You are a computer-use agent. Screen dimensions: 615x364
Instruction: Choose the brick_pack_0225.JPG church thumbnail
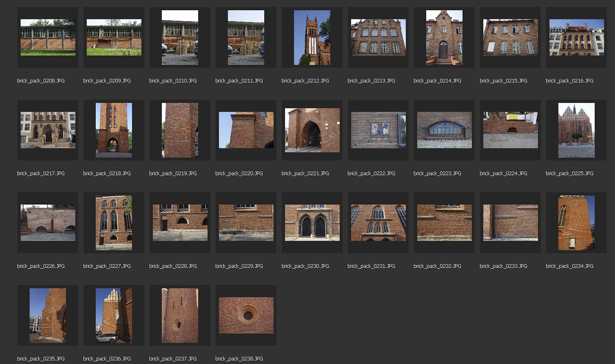tap(577, 130)
